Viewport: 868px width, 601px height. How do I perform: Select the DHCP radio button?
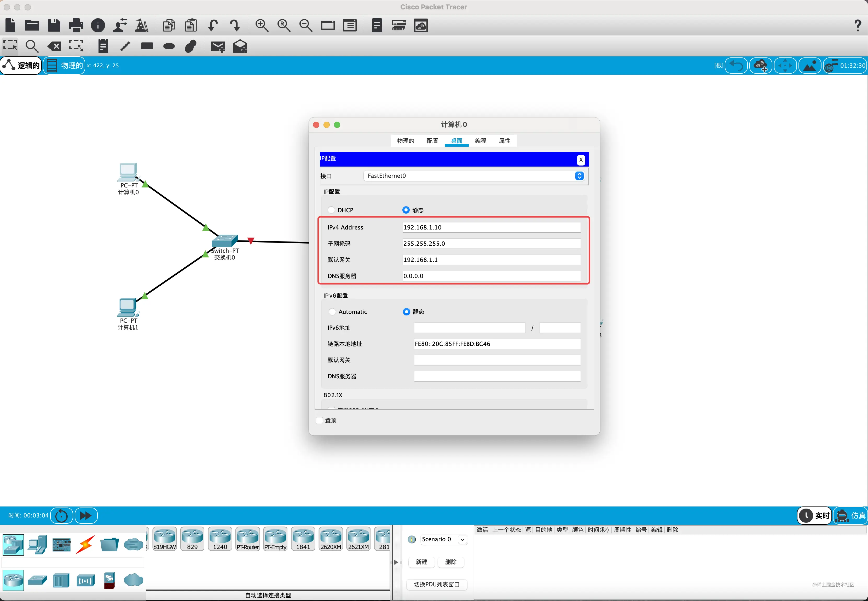coord(331,210)
